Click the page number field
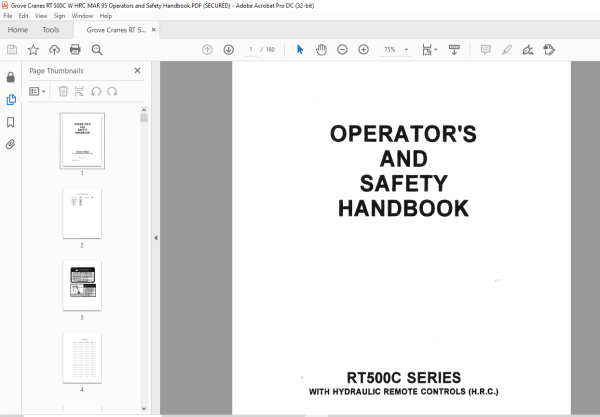This screenshot has height=417, width=600. (251, 50)
